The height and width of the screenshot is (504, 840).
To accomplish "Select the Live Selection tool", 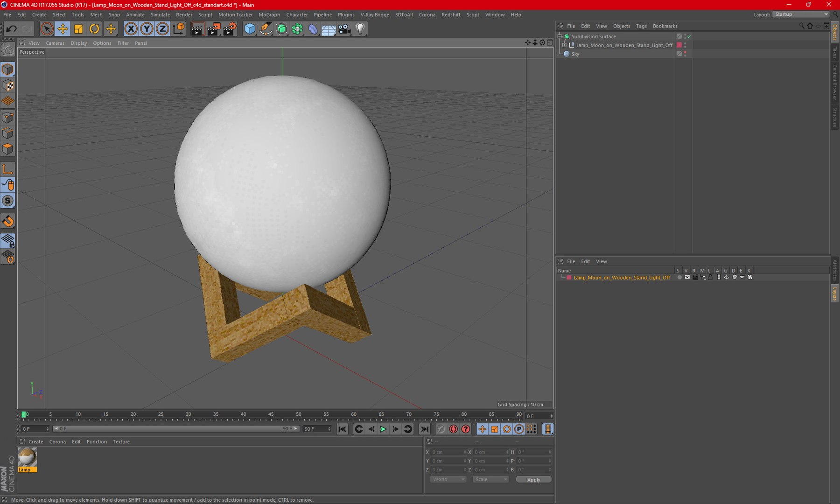I will tap(47, 29).
